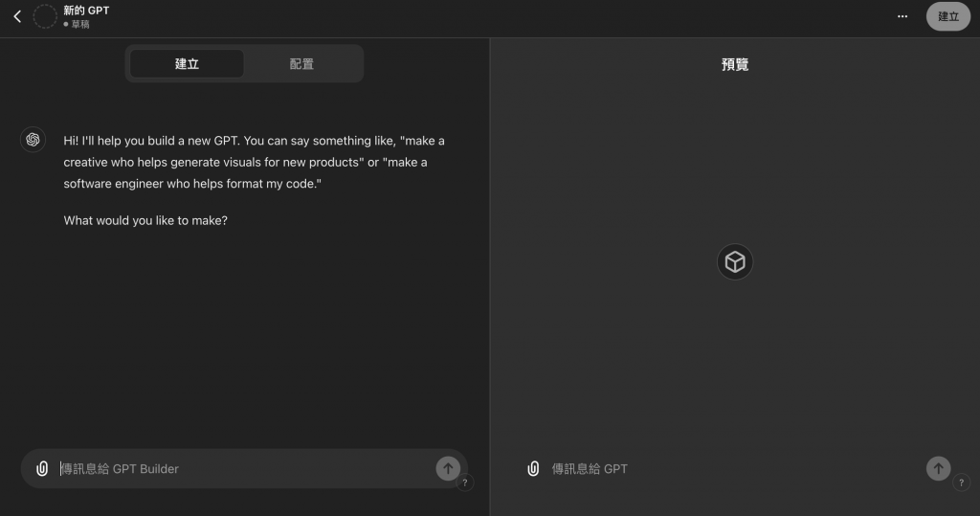Click the top-right 建立 create button

tap(947, 16)
